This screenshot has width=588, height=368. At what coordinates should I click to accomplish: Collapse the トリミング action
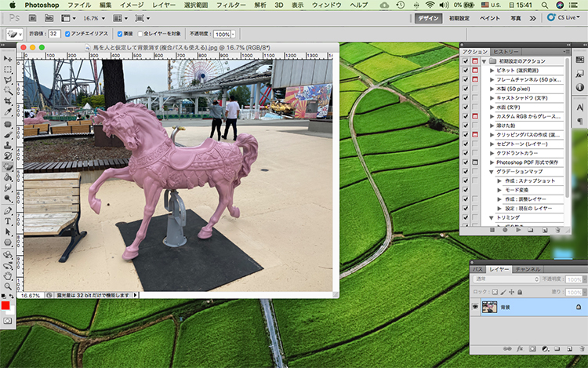[492, 218]
